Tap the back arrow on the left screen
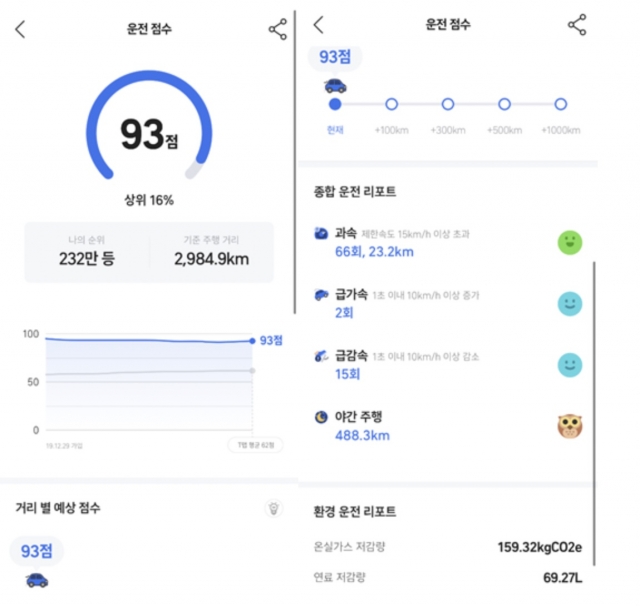 point(20,29)
